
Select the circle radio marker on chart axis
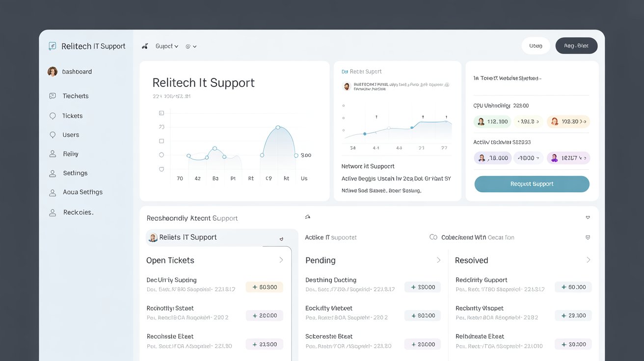click(x=161, y=155)
